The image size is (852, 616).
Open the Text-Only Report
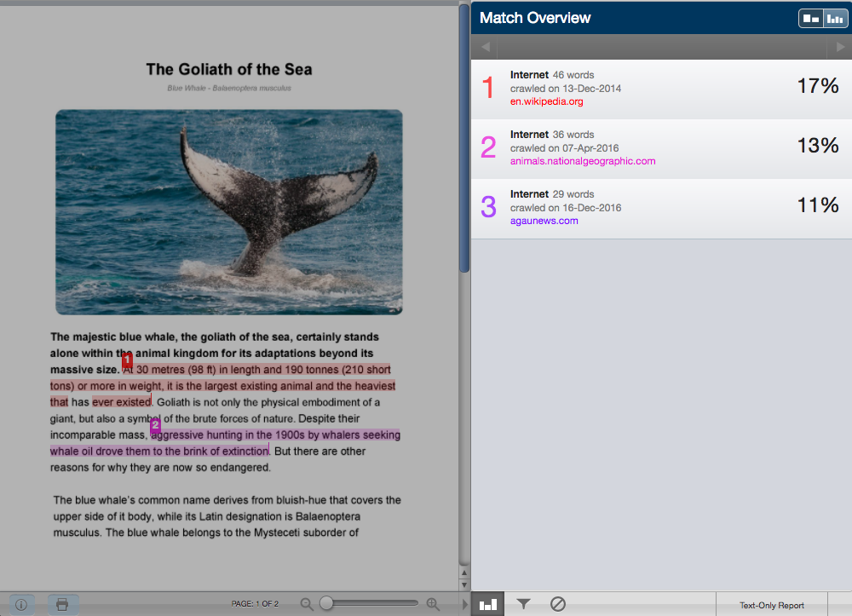[x=772, y=605]
